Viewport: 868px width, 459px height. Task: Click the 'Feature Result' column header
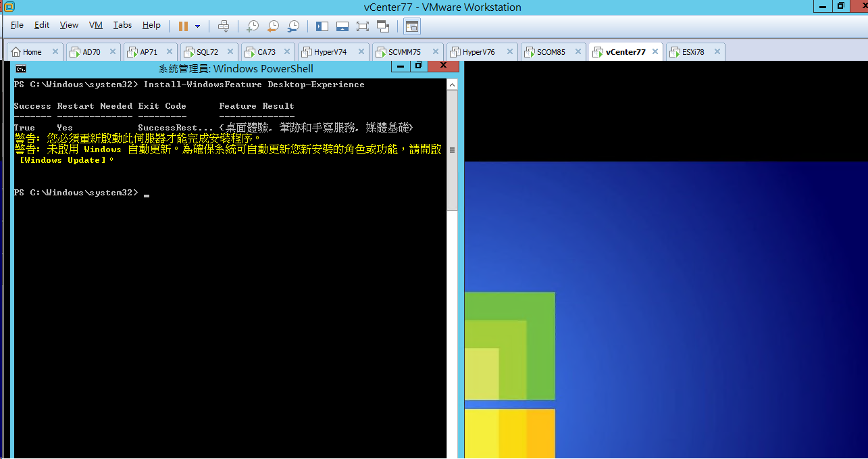[257, 106]
